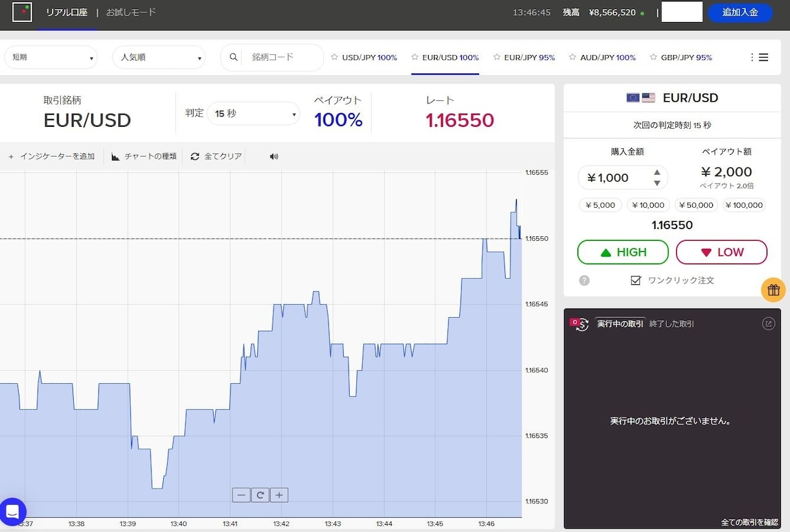Click the 1.16545 price axis label
This screenshot has width=790, height=532.
click(537, 304)
